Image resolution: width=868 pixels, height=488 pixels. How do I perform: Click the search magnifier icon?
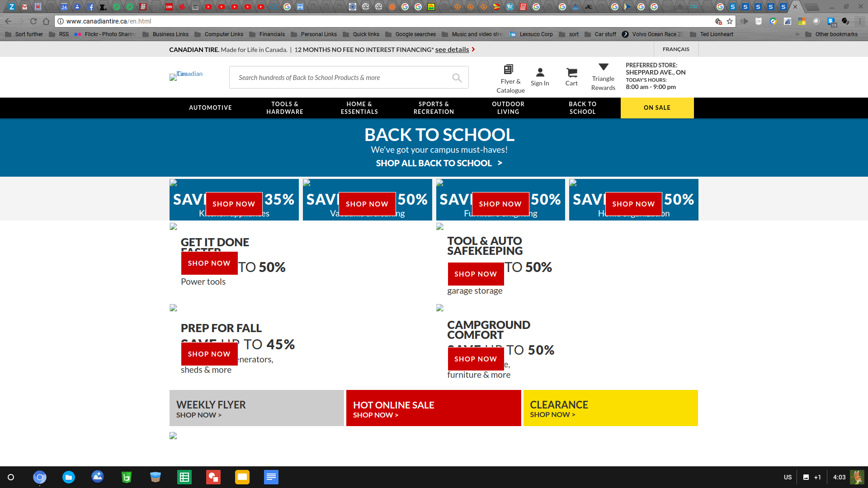[457, 78]
